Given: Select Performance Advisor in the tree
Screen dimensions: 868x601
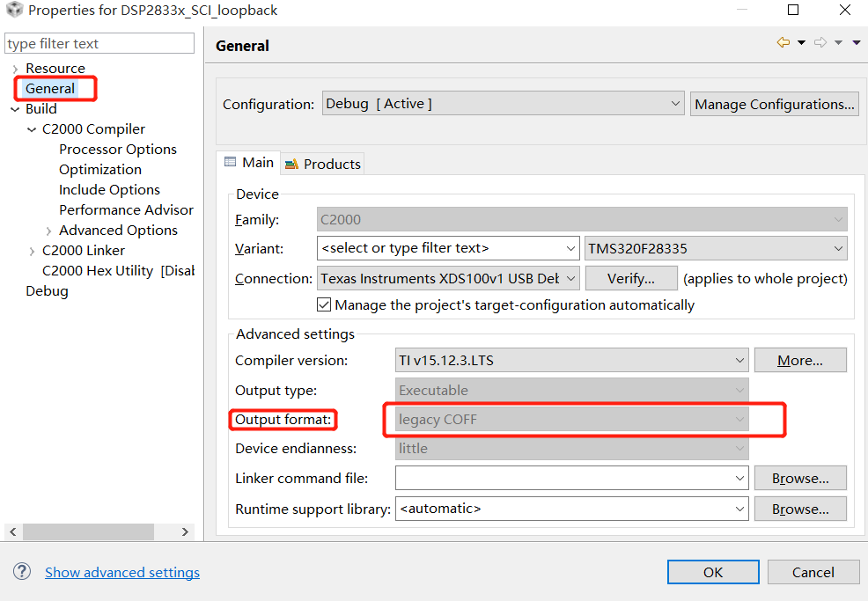Looking at the screenshot, I should click(126, 210).
